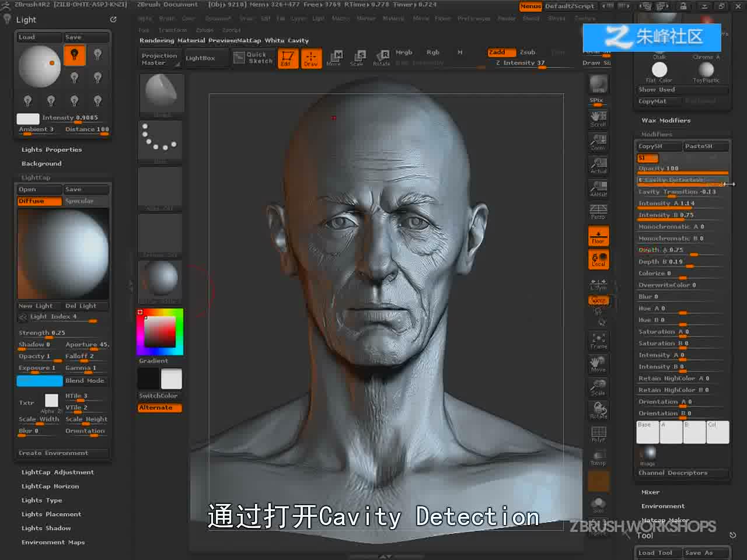Toggle L.Sym local symmetry
The image size is (747, 560).
coord(598,283)
